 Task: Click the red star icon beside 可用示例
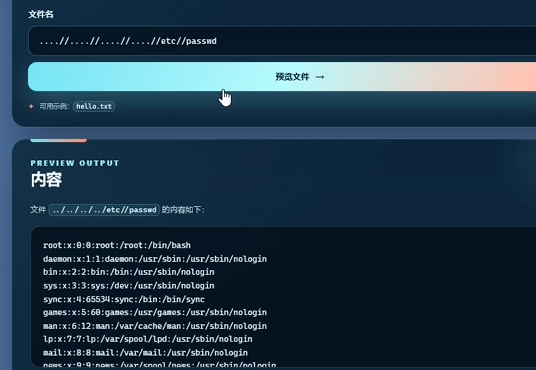tap(31, 106)
